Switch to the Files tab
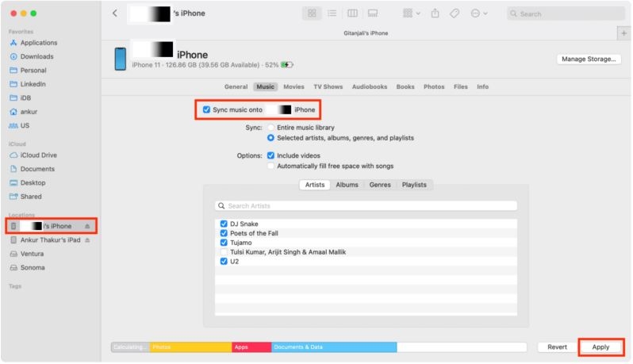This screenshot has width=633, height=364. (460, 86)
